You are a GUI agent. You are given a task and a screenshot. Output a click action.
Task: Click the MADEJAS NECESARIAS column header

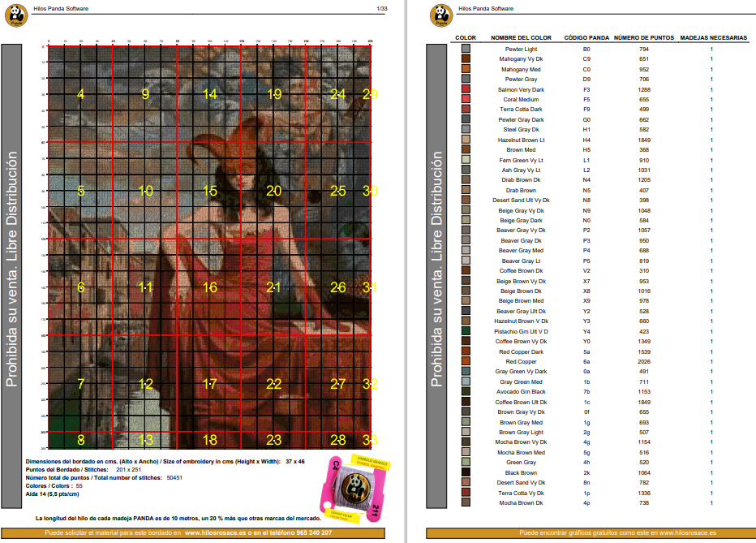click(x=714, y=37)
